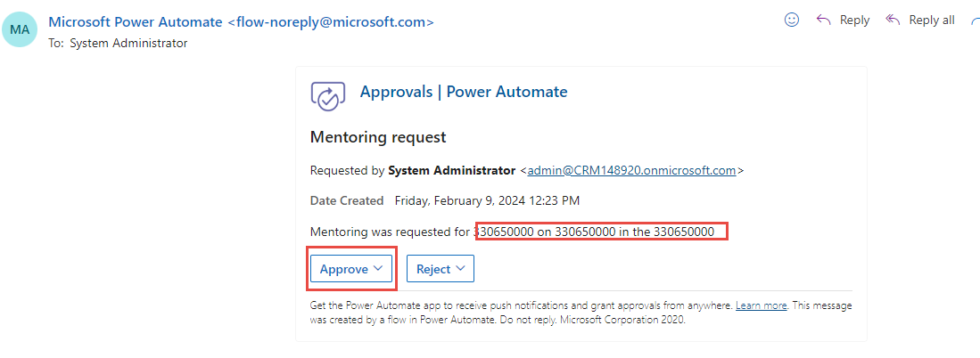The width and height of the screenshot is (980, 358).
Task: Click the Reply all text label
Action: (931, 20)
